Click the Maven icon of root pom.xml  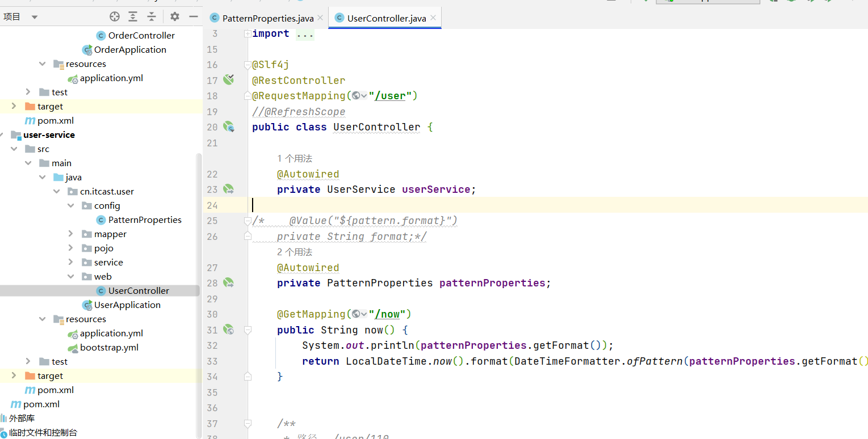pyautogui.click(x=16, y=404)
